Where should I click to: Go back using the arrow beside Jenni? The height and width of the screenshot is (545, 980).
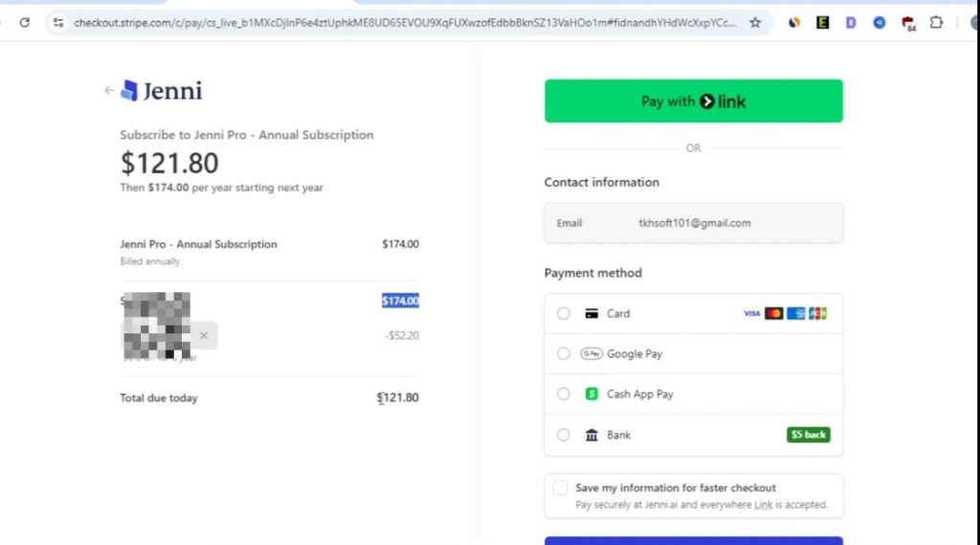tap(109, 91)
